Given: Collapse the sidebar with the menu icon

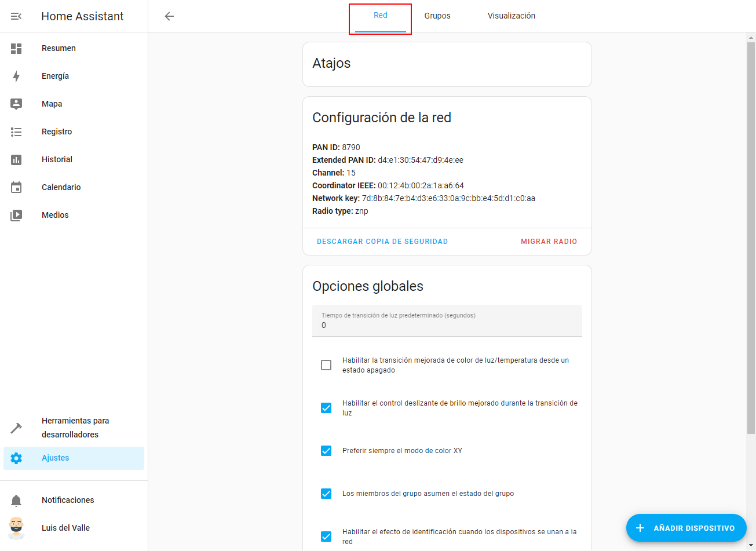Looking at the screenshot, I should point(16,16).
